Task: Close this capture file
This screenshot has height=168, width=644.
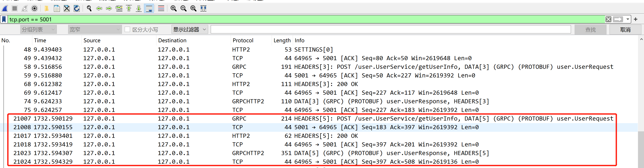Action: coord(67,8)
